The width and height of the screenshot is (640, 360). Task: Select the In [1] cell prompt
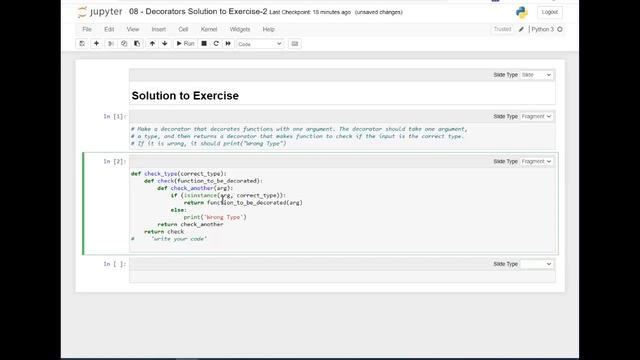click(114, 117)
